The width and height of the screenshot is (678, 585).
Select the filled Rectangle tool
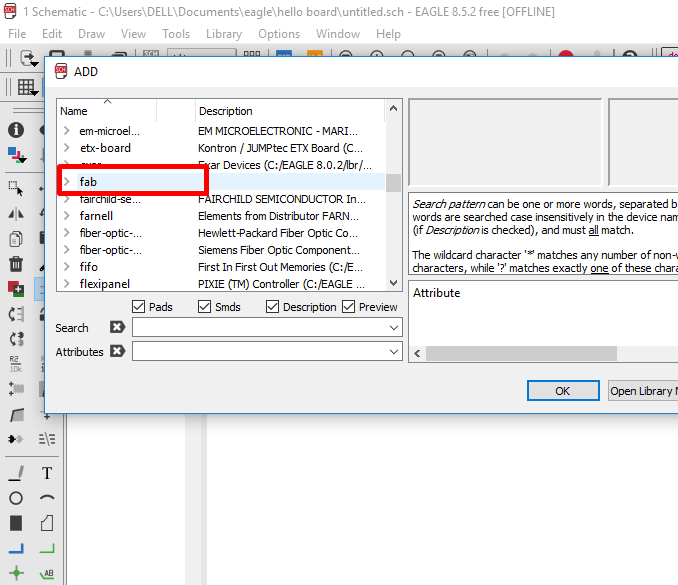[x=16, y=523]
